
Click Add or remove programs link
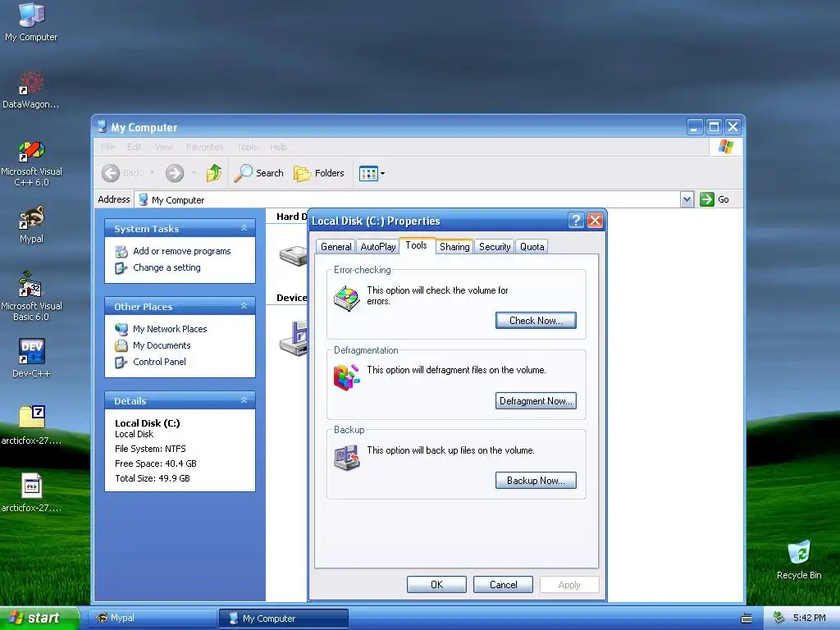tap(181, 251)
